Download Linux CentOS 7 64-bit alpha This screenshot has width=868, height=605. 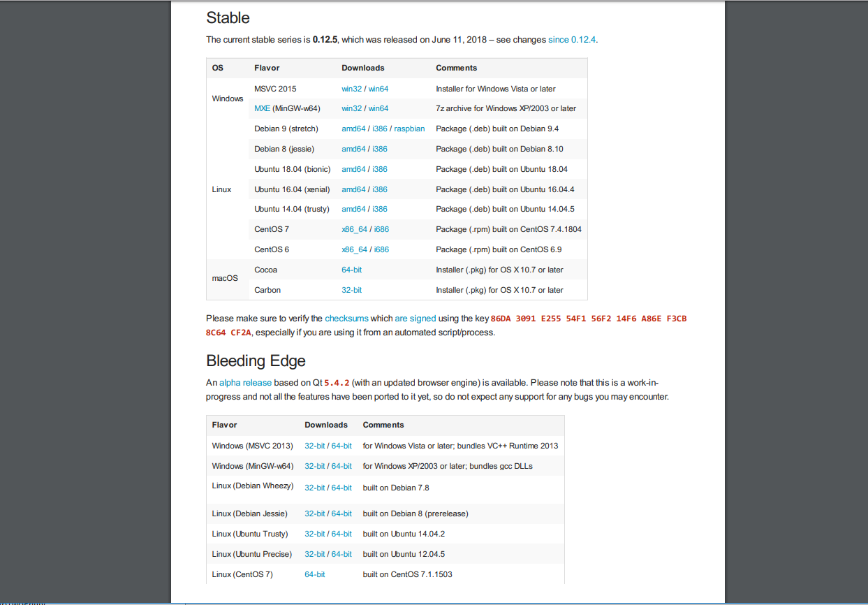click(315, 574)
